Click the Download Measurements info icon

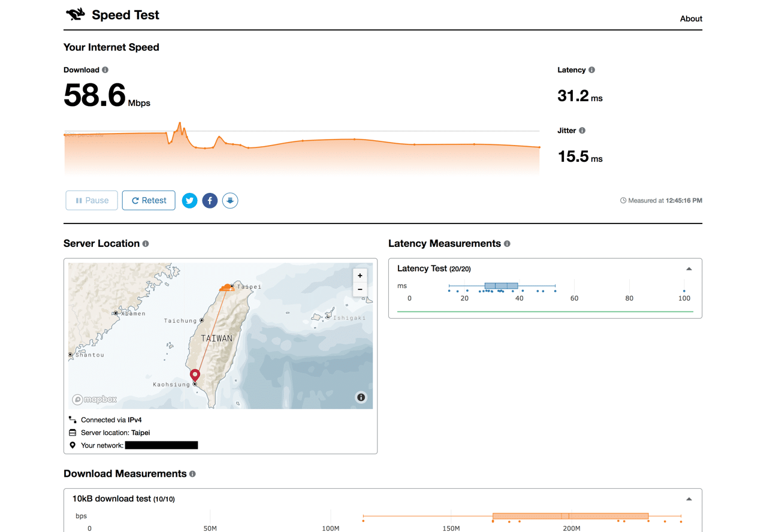pyautogui.click(x=192, y=473)
